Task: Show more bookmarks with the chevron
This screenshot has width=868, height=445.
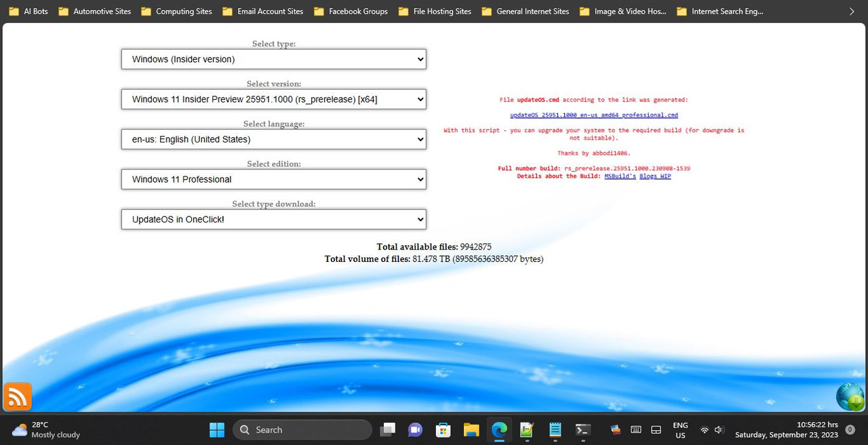Action: tap(852, 11)
